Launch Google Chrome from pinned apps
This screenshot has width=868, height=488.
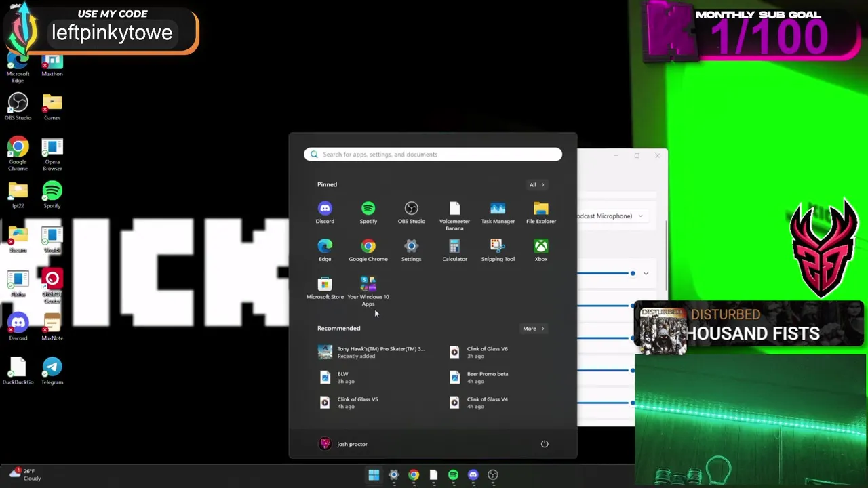(x=368, y=250)
